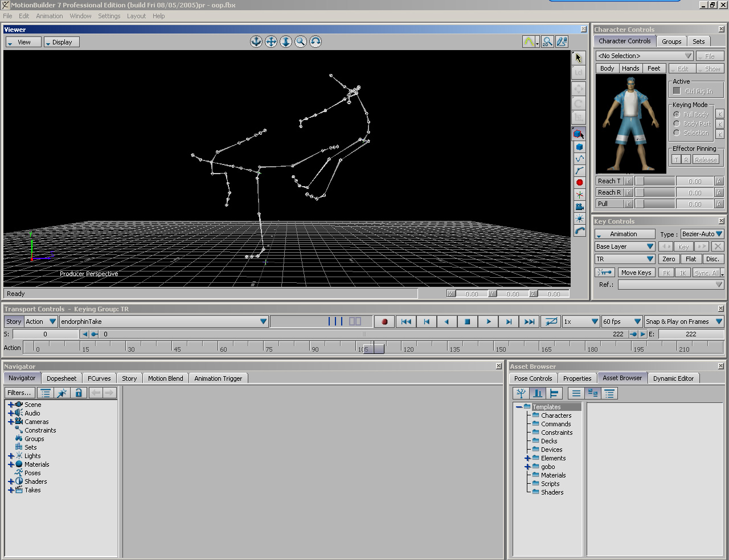Select the magnifier Zoom tool in Viewer

click(301, 42)
